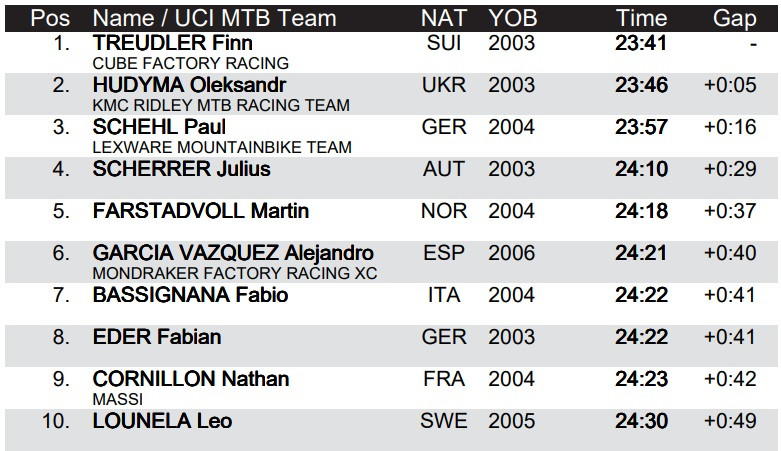
Task: Select the Time column header
Action: (641, 18)
